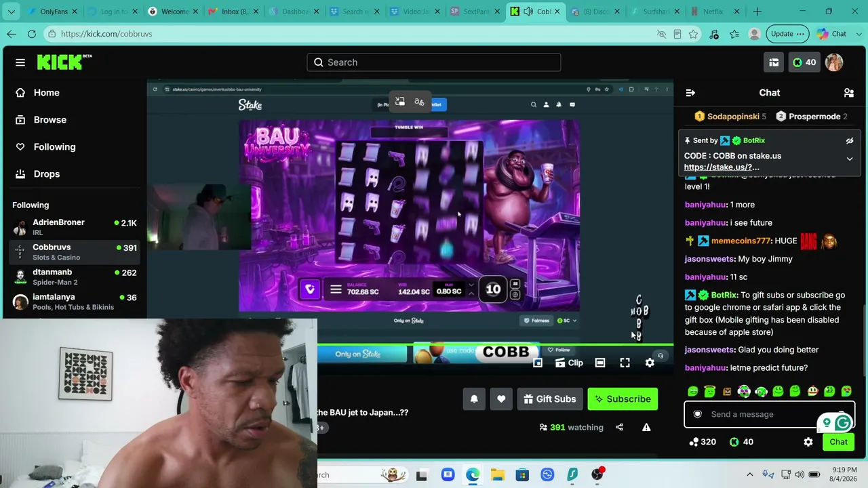Pick the first green quick emote
868x488 pixels.
pyautogui.click(x=692, y=391)
